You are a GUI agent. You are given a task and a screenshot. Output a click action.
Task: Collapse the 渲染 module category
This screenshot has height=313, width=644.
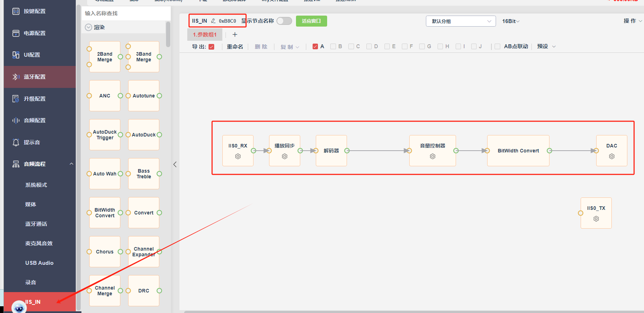point(89,27)
